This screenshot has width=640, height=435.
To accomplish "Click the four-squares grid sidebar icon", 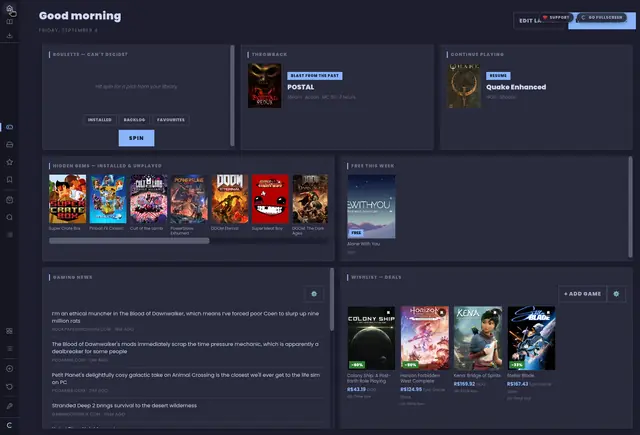I will pos(9,331).
